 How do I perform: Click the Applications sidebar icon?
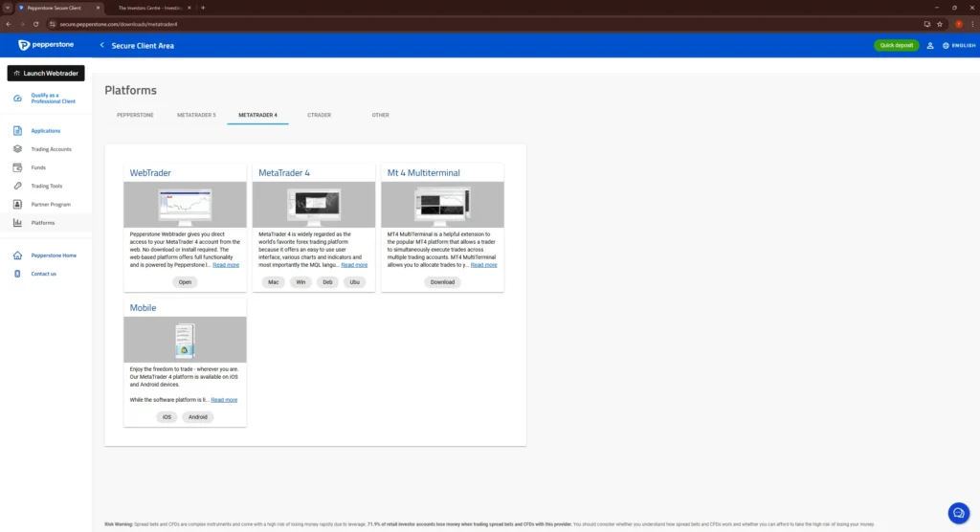pyautogui.click(x=17, y=130)
